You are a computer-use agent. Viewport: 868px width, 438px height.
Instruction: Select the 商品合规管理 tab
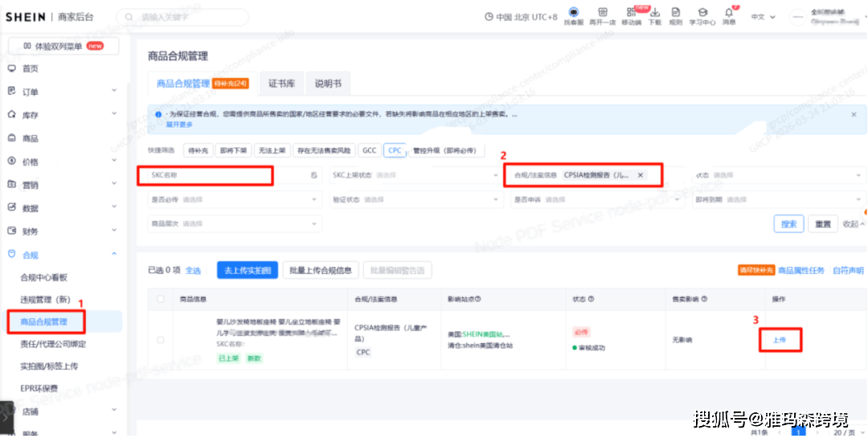pyautogui.click(x=203, y=84)
